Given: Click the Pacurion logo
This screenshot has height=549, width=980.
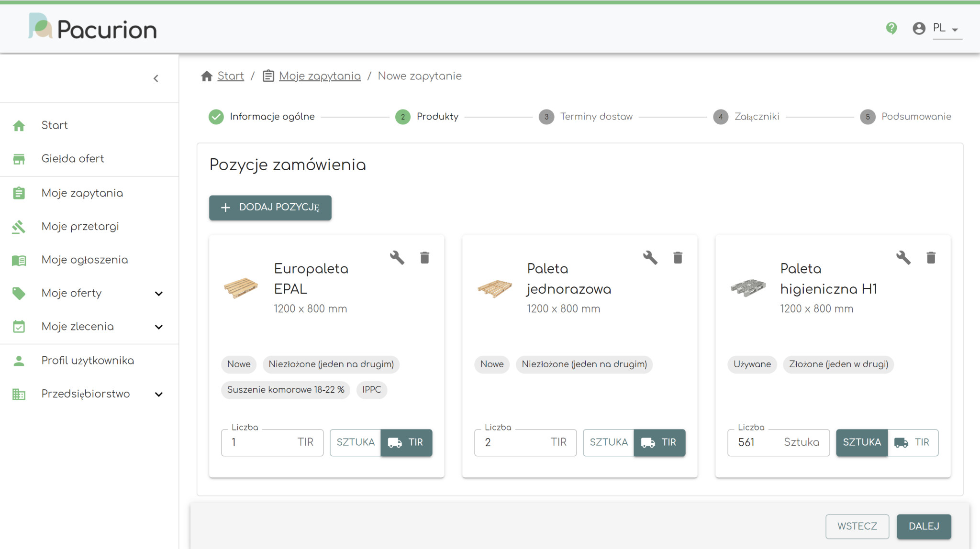Looking at the screenshot, I should coord(92,27).
